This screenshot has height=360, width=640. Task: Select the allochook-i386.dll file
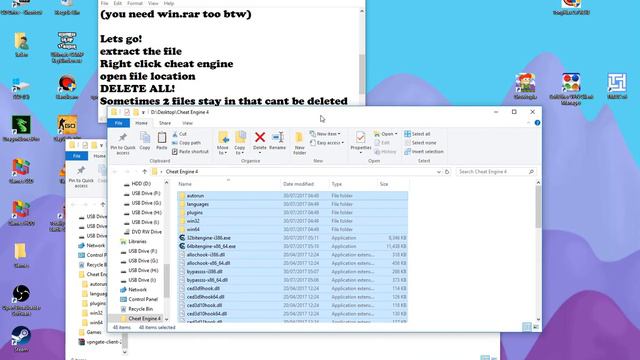pos(292,255)
